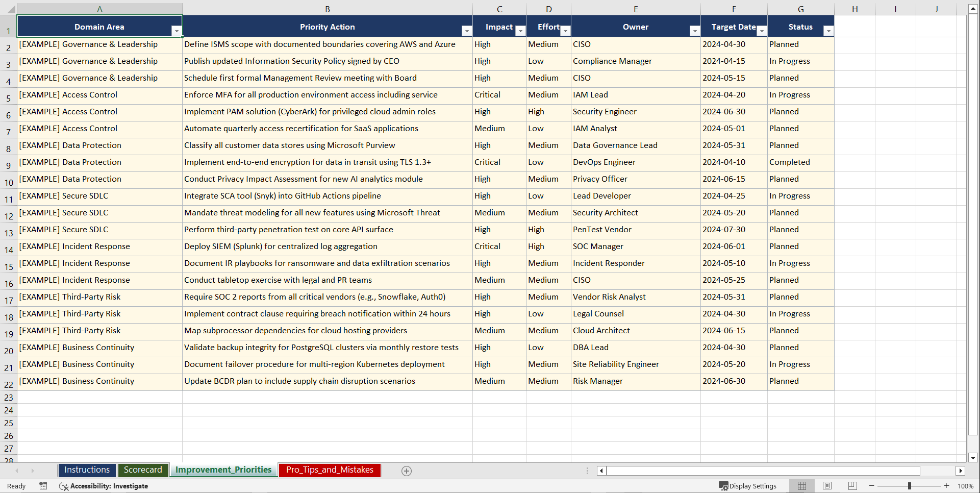
Task: Select the cell containing Deploy SIEM action
Action: [327, 247]
